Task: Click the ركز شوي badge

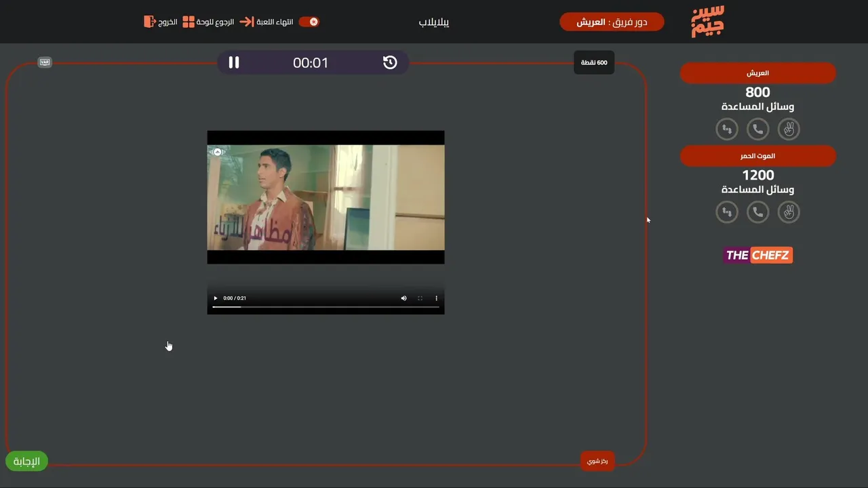Action: [597, 461]
